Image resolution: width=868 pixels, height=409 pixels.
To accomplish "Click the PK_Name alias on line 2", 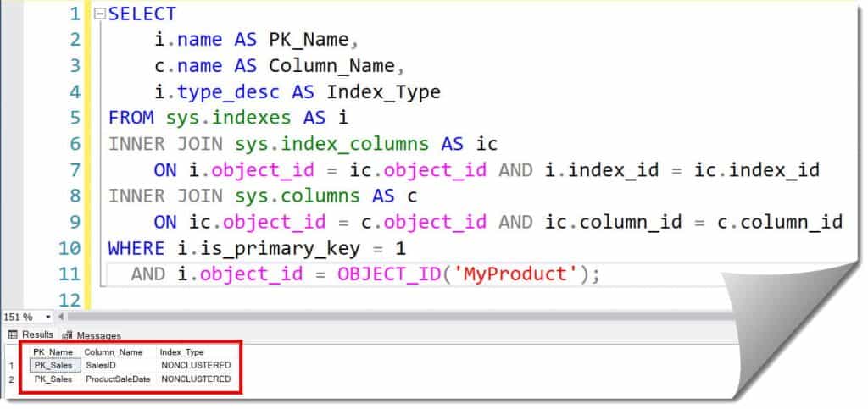I will coord(309,40).
